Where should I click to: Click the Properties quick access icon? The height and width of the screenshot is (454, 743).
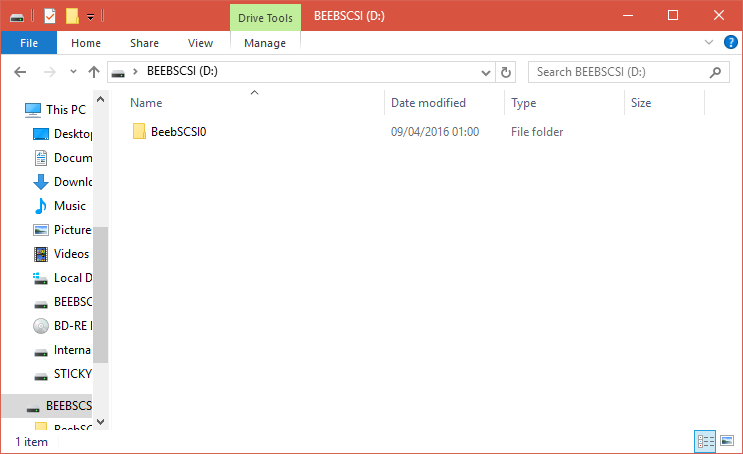pyautogui.click(x=50, y=16)
